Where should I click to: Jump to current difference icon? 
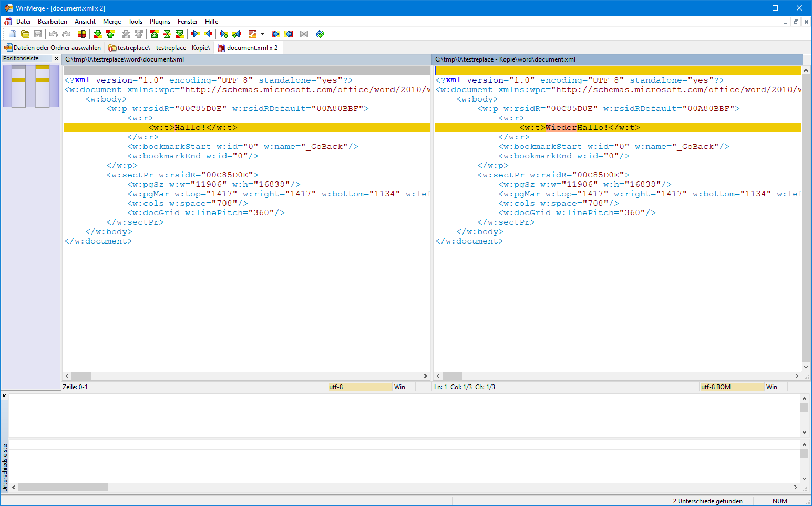point(167,34)
